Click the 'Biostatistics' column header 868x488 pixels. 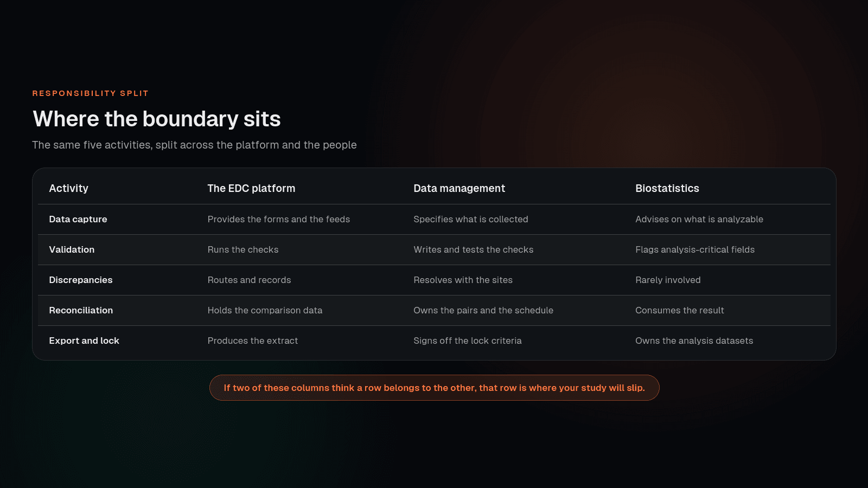[667, 188]
